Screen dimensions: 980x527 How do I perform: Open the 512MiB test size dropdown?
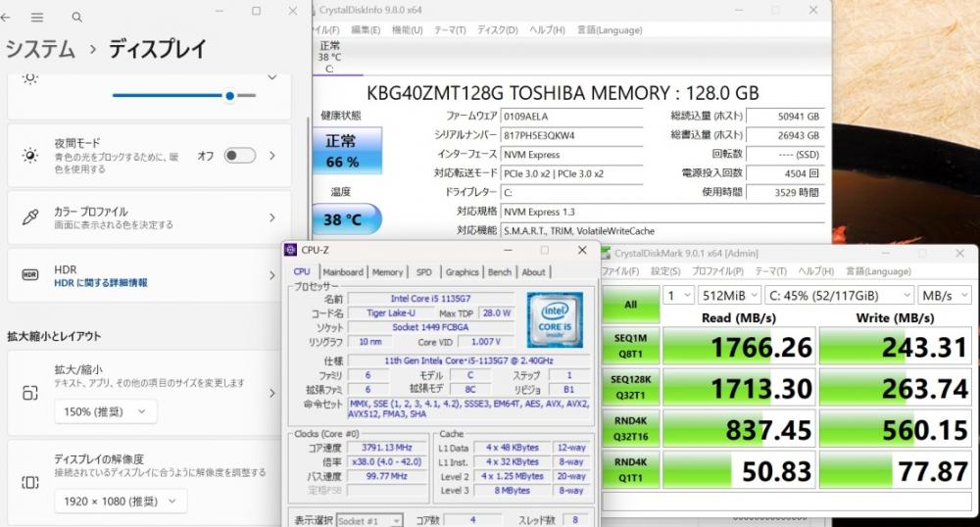pos(729,296)
